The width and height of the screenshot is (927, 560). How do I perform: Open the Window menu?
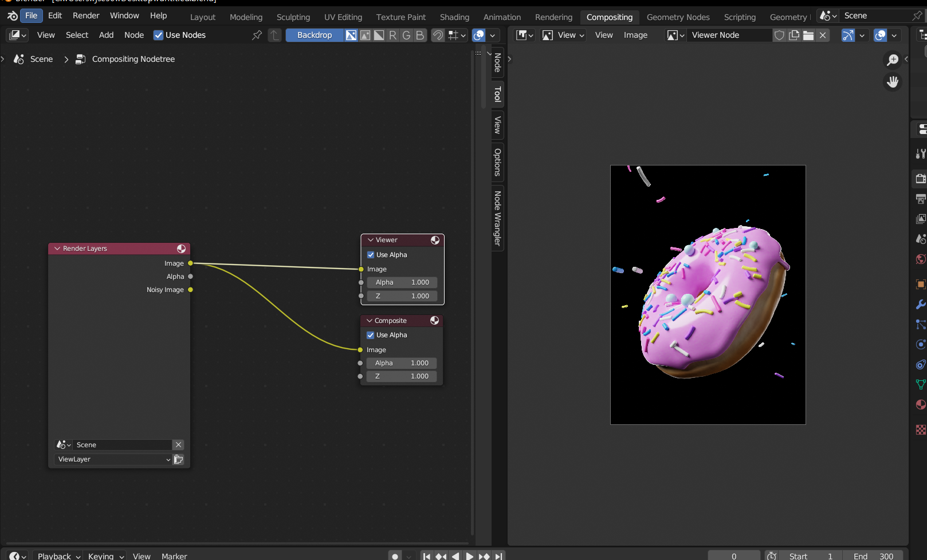[124, 15]
